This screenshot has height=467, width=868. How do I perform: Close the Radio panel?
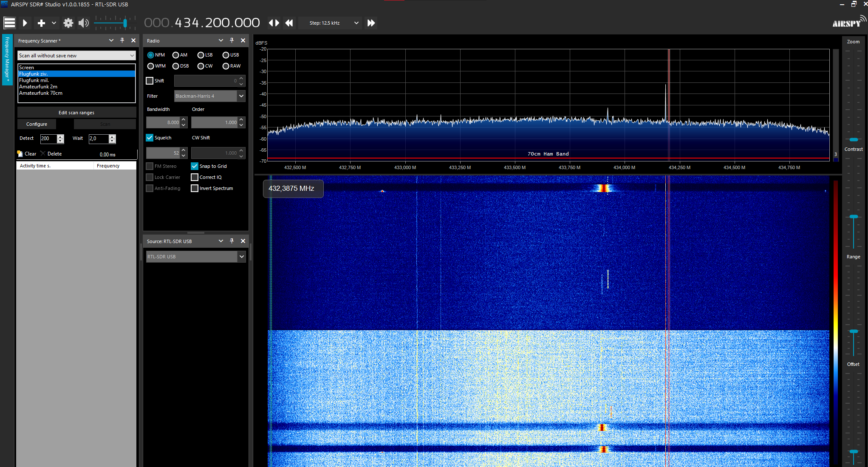click(243, 40)
